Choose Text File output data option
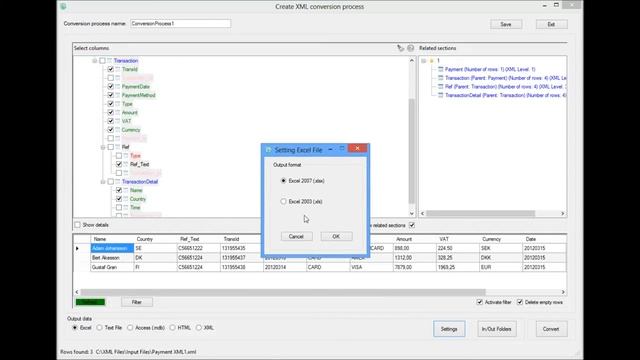Screen dimensions: 640x360 [x=100, y=328]
